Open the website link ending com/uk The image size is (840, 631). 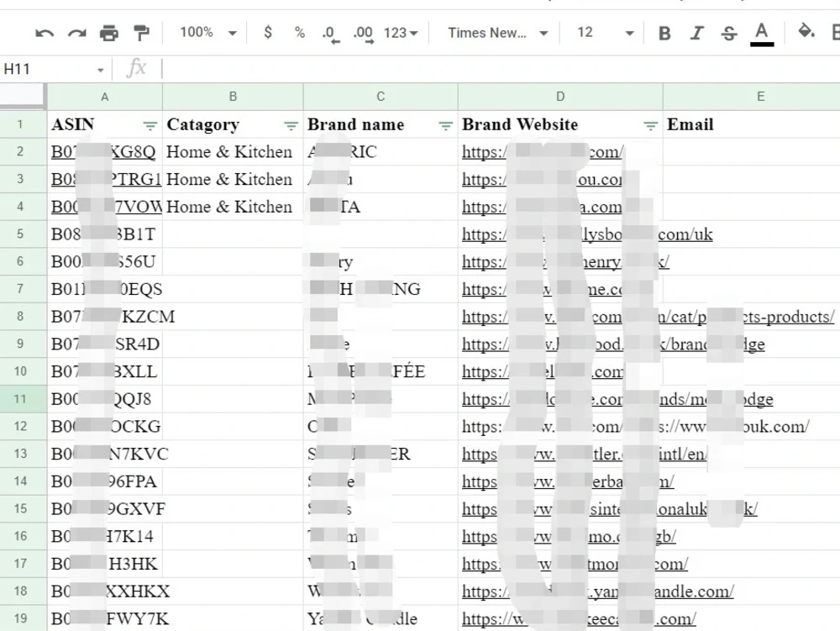pyautogui.click(x=587, y=234)
